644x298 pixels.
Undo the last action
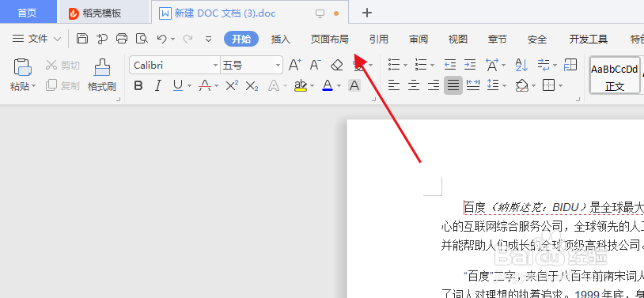162,39
